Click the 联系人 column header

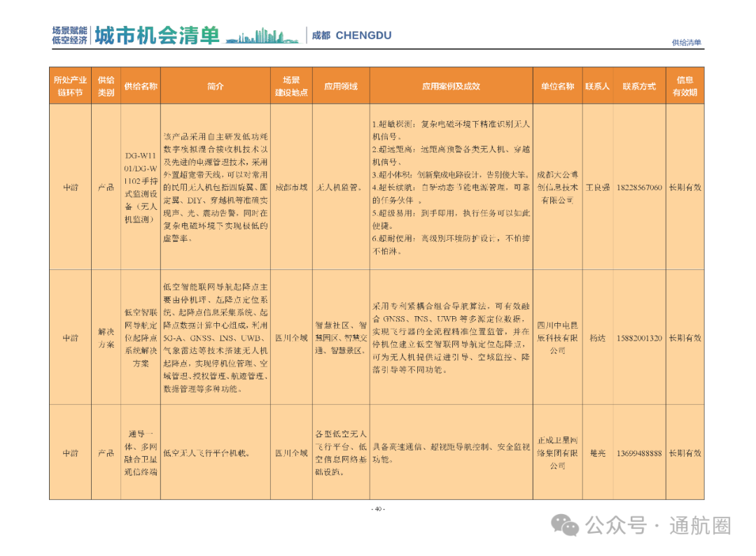[x=597, y=86]
